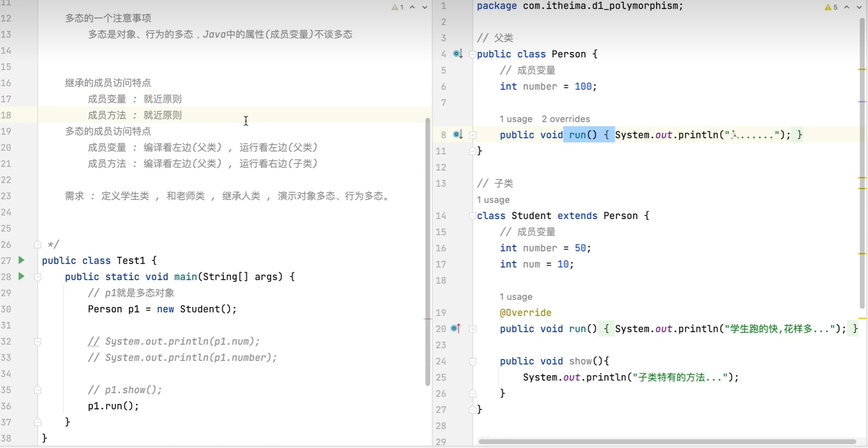Place cursor on 'new Student();' statement
The image size is (868, 448).
[196, 309]
